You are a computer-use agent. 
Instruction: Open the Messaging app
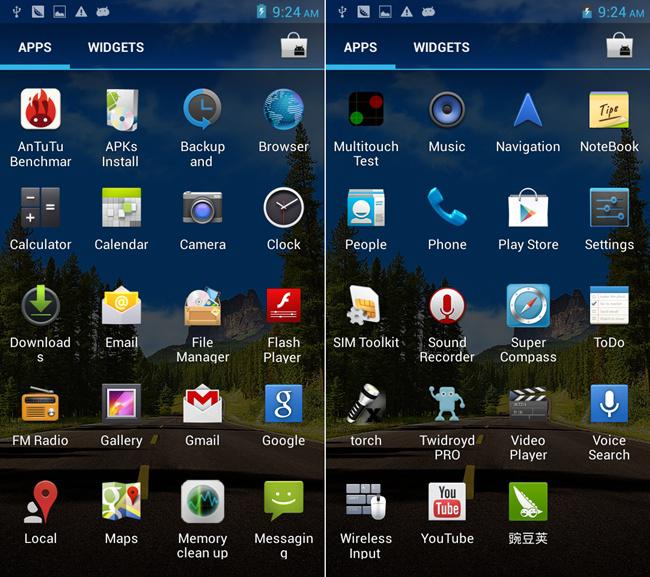[x=284, y=501]
